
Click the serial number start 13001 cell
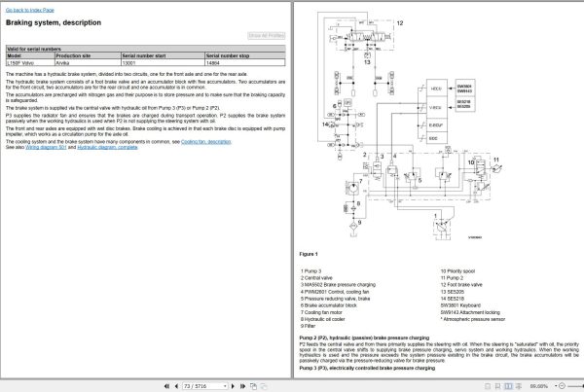[163, 62]
